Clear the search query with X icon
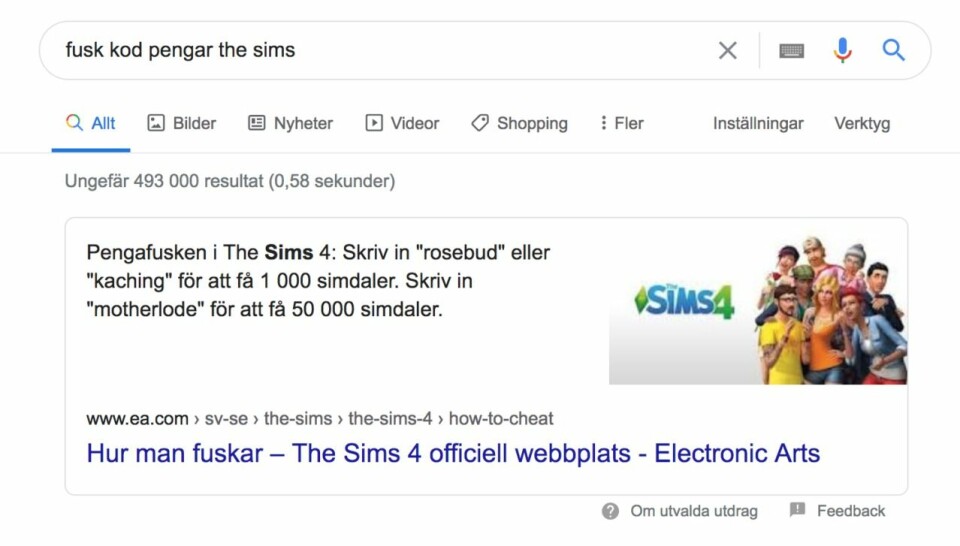 click(728, 50)
